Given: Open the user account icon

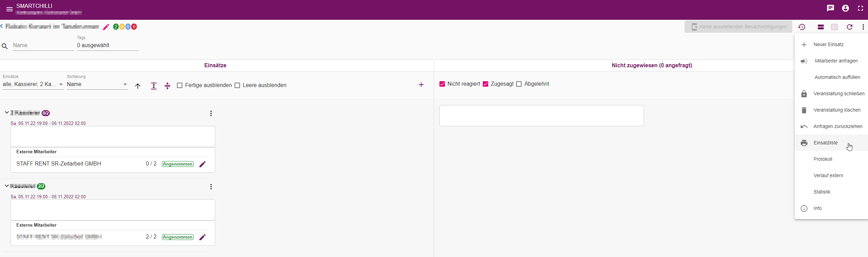Looking at the screenshot, I should [x=845, y=8].
